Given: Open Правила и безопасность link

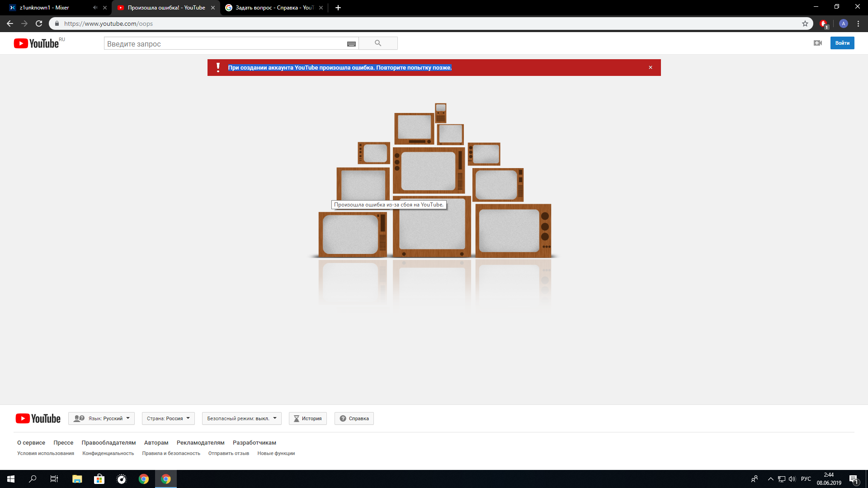Looking at the screenshot, I should (x=171, y=454).
